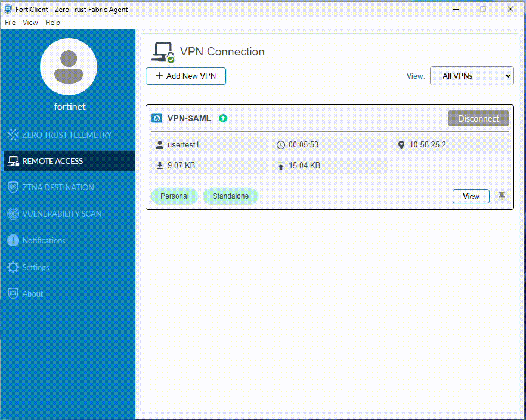526x420 pixels.
Task: Open ZTNA Destination section
Action: [x=69, y=187]
